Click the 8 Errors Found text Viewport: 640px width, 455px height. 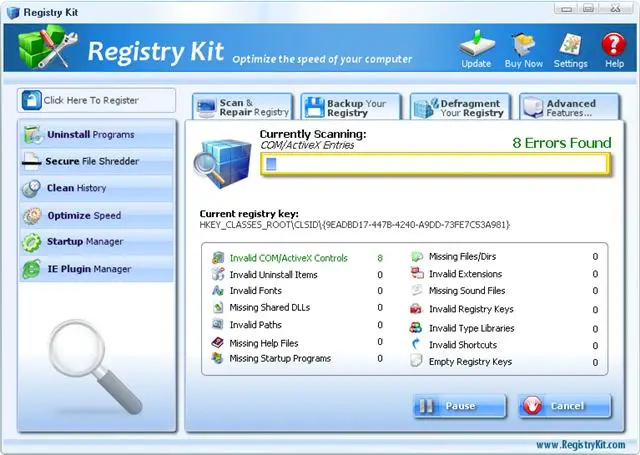tap(562, 143)
